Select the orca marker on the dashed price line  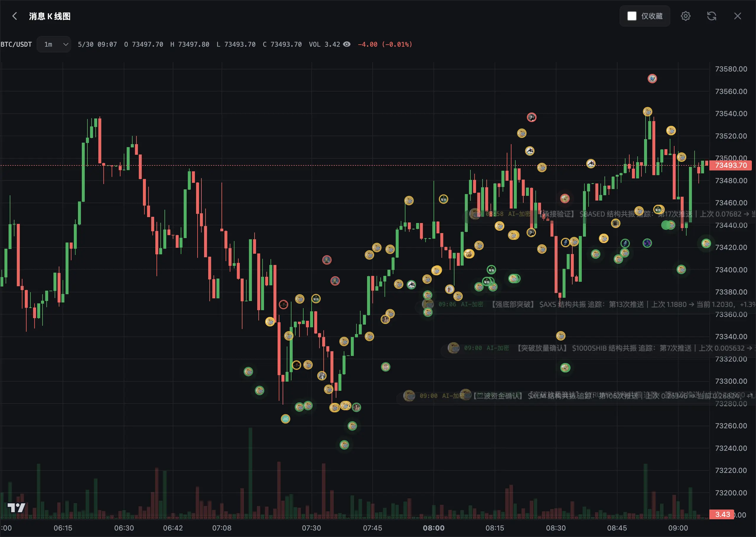pyautogui.click(x=591, y=163)
